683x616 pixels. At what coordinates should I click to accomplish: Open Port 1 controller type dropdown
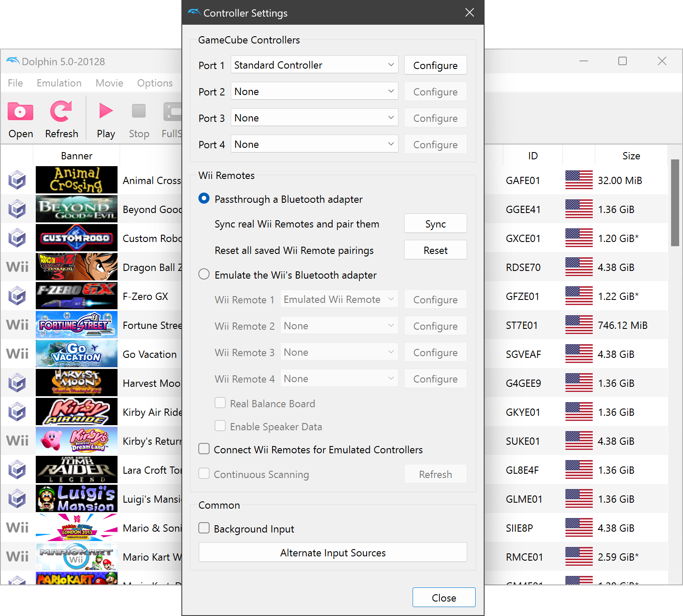click(315, 65)
